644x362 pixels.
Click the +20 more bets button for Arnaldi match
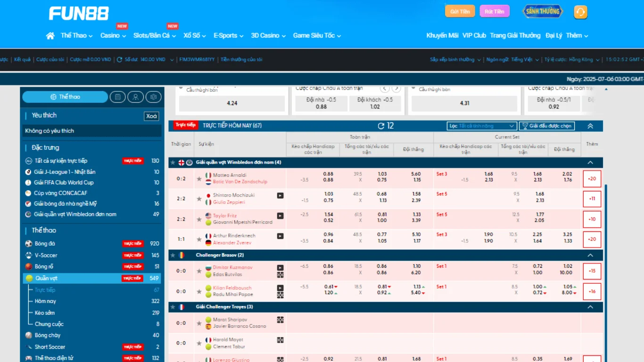(592, 179)
